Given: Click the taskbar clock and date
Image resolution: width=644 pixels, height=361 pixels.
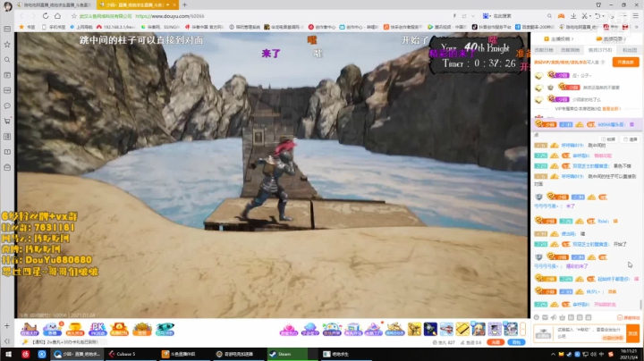Looking at the screenshot, I should 629,354.
